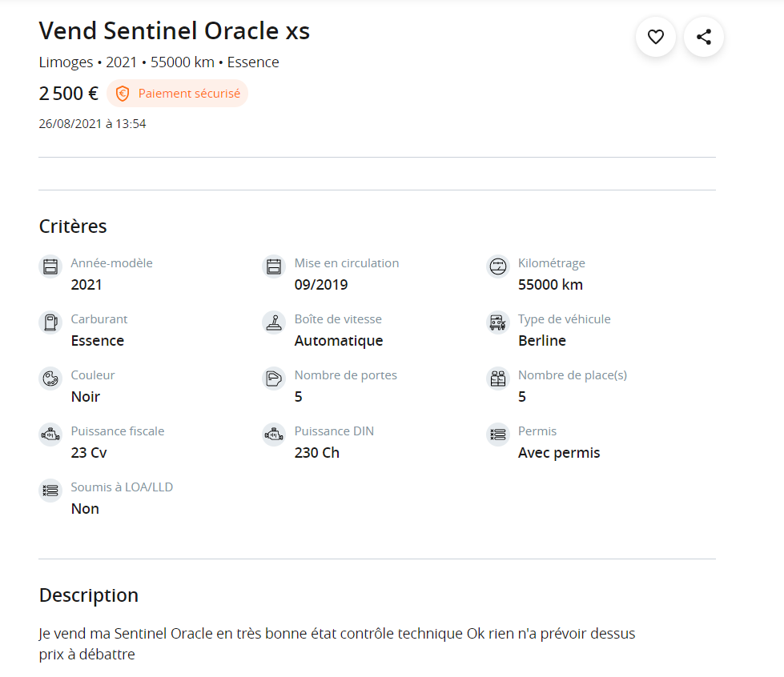The width and height of the screenshot is (784, 677).
Task: Click the Kilométrage odometer icon
Action: pyautogui.click(x=498, y=266)
